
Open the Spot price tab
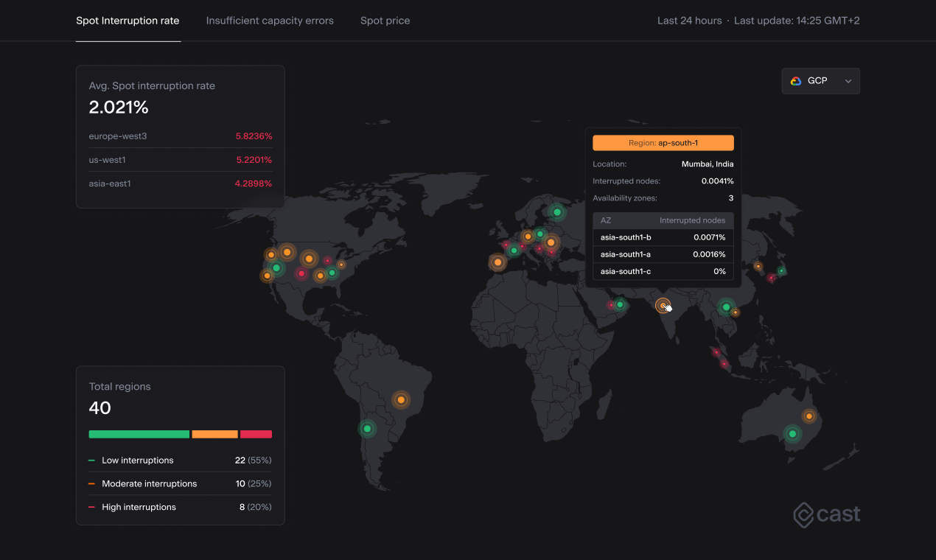tap(385, 21)
